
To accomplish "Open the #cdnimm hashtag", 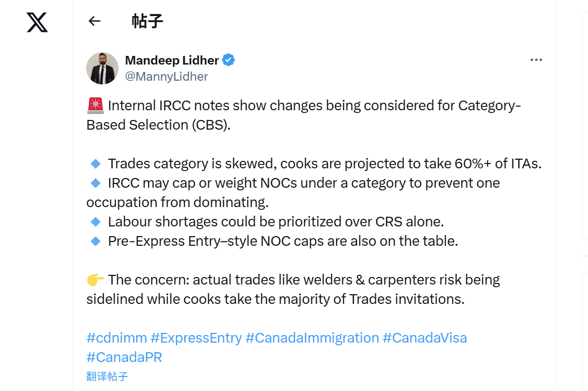I will (116, 338).
